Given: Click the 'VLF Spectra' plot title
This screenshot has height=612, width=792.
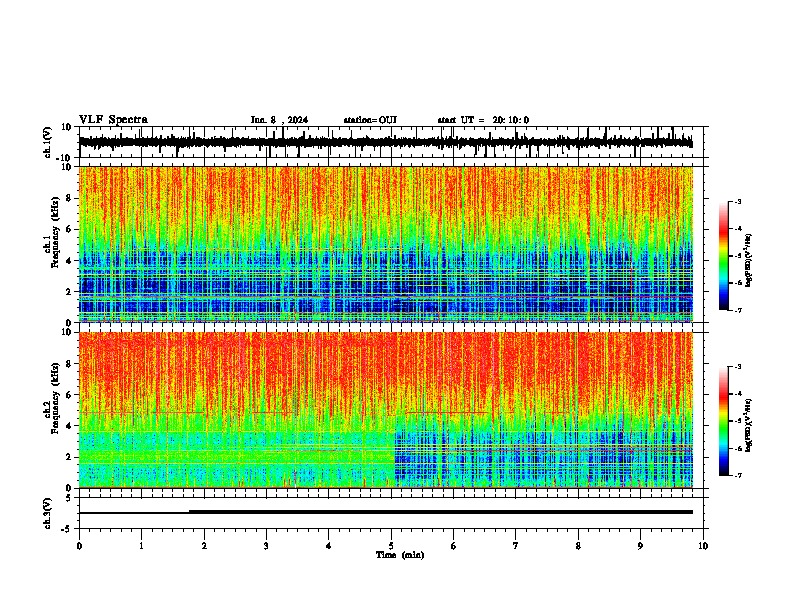Looking at the screenshot, I should pyautogui.click(x=113, y=120).
